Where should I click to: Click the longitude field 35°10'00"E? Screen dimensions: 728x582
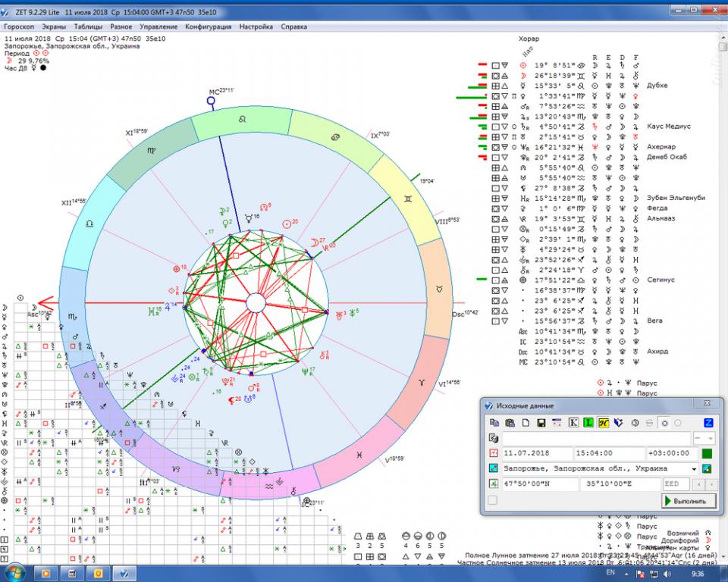click(620, 483)
